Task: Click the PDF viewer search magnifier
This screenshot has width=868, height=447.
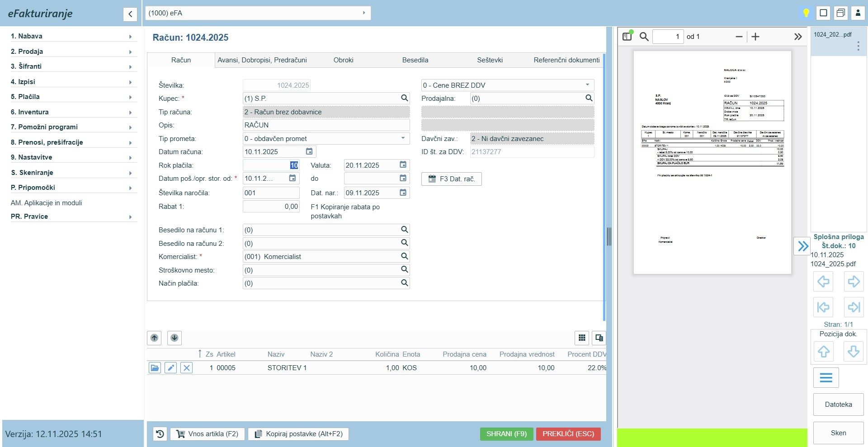Action: (644, 37)
